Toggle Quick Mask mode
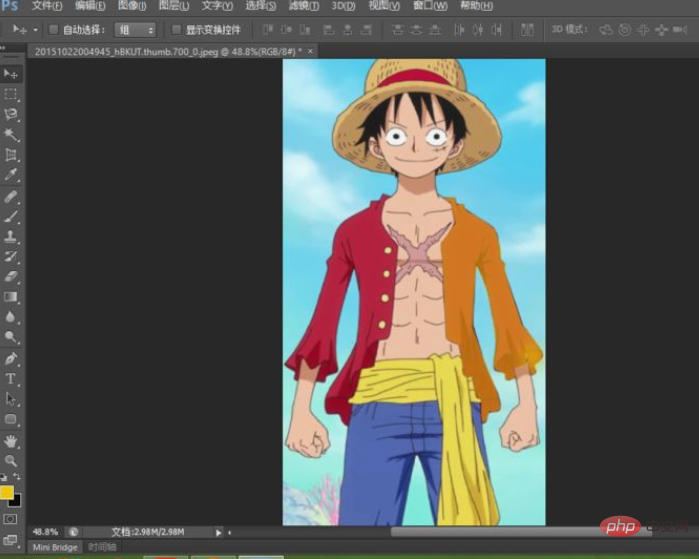This screenshot has width=699, height=559. click(10, 519)
